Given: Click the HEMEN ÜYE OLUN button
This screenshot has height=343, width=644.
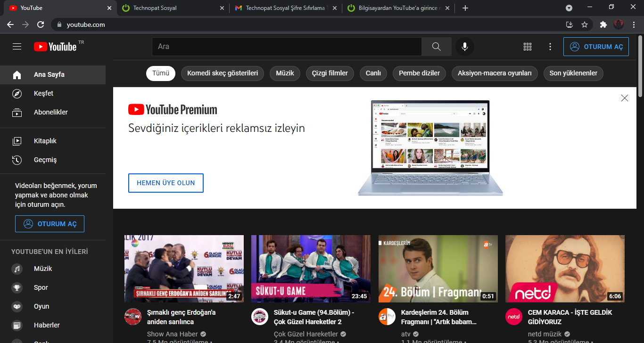Looking at the screenshot, I should [165, 183].
